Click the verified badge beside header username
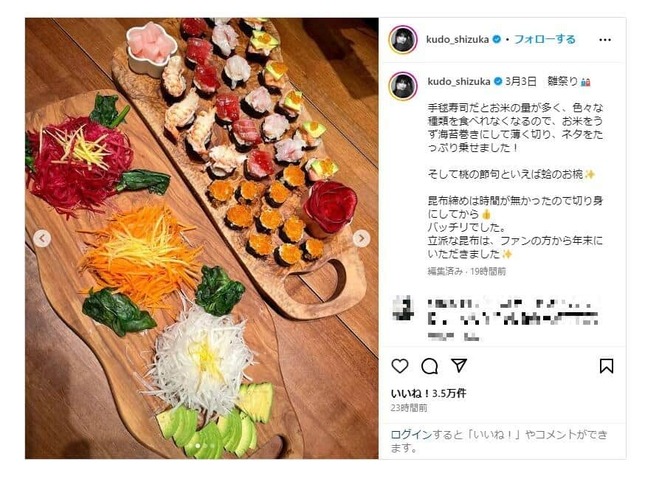Screen dimensions: 645x479 pyautogui.click(x=497, y=40)
